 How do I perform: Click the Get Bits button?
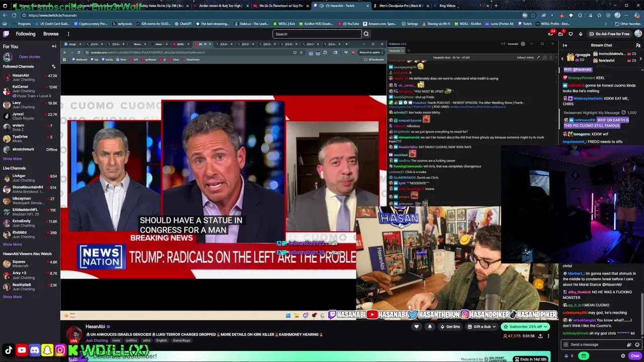click(x=450, y=327)
